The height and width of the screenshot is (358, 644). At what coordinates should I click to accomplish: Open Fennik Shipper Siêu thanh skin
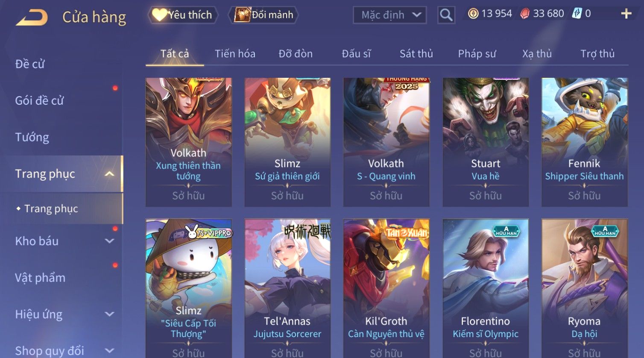[585, 142]
